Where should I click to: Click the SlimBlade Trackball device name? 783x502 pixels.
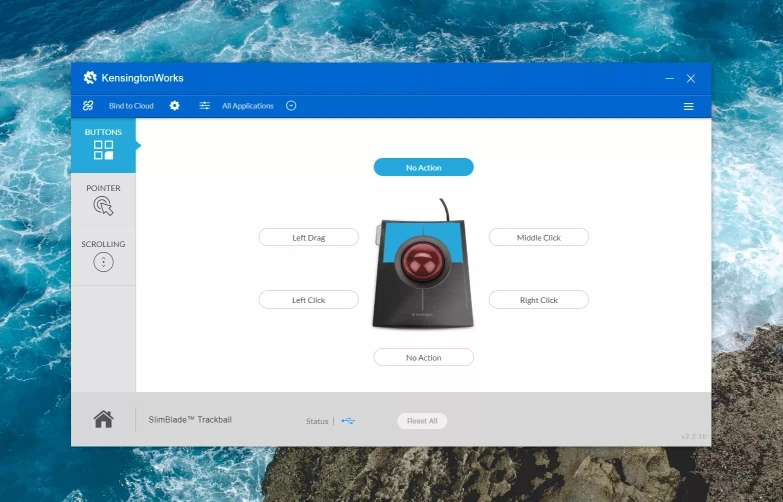(190, 420)
